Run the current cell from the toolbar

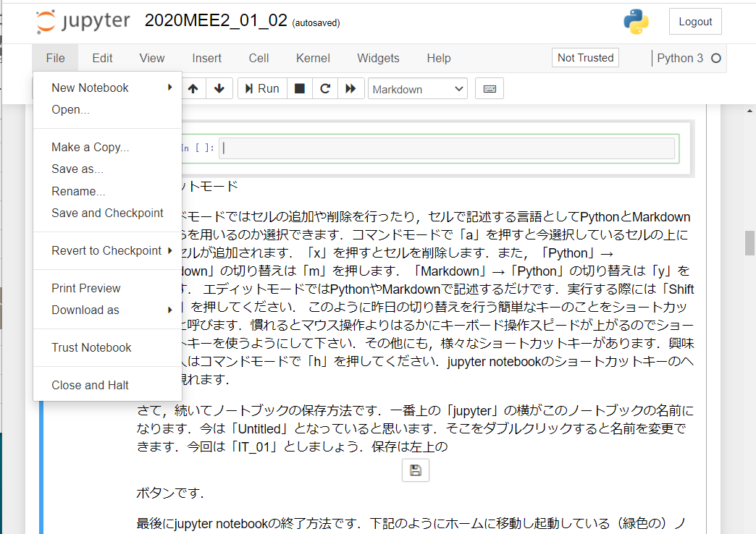point(261,88)
